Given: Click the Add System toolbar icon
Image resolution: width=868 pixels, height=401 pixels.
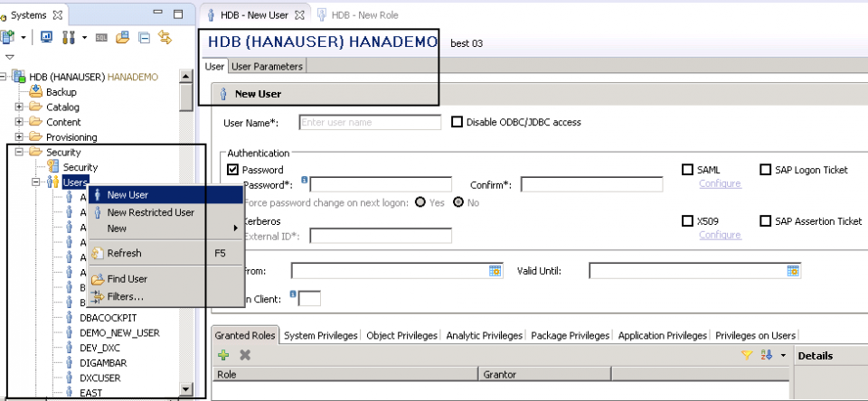Looking at the screenshot, I should (x=8, y=37).
